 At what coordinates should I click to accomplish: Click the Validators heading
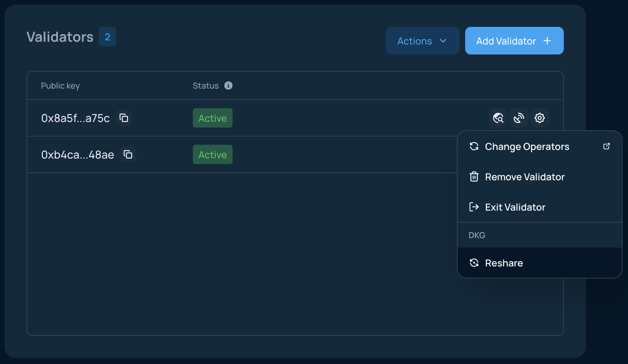pos(60,37)
